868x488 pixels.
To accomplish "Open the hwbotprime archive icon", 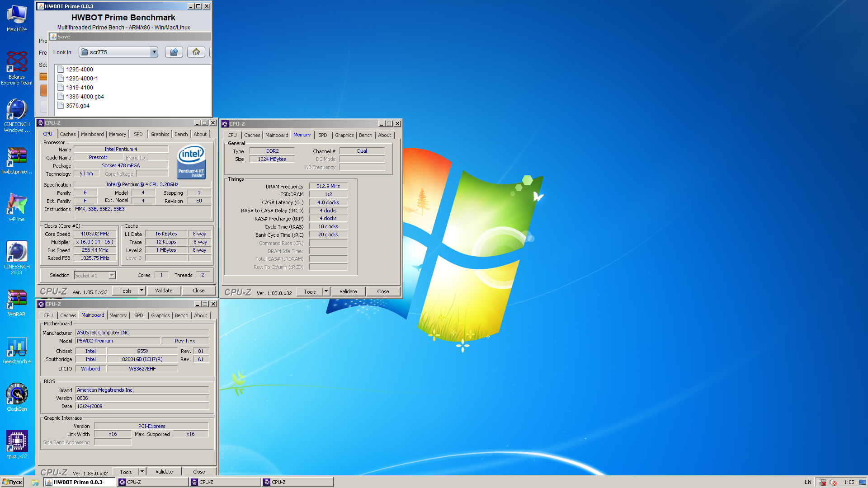I will tap(17, 160).
